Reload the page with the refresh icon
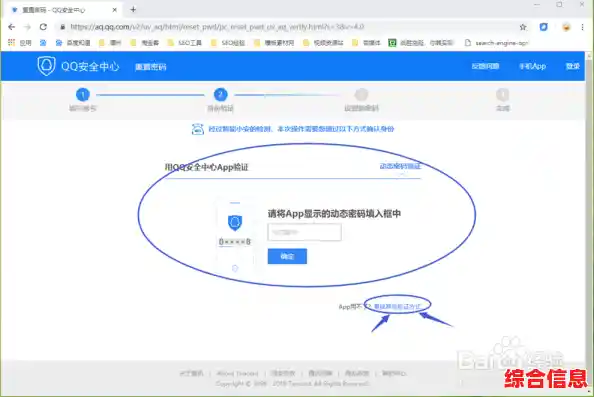The height and width of the screenshot is (397, 594). click(43, 27)
